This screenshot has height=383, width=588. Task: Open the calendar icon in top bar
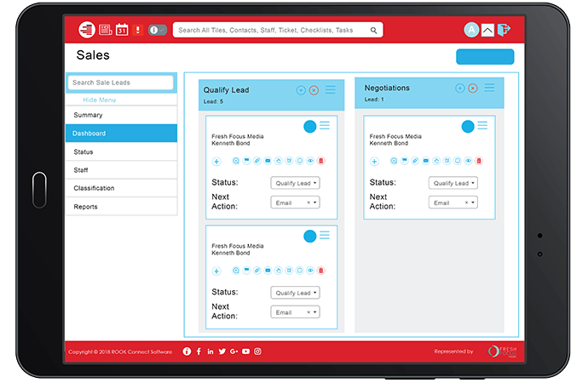click(x=122, y=30)
